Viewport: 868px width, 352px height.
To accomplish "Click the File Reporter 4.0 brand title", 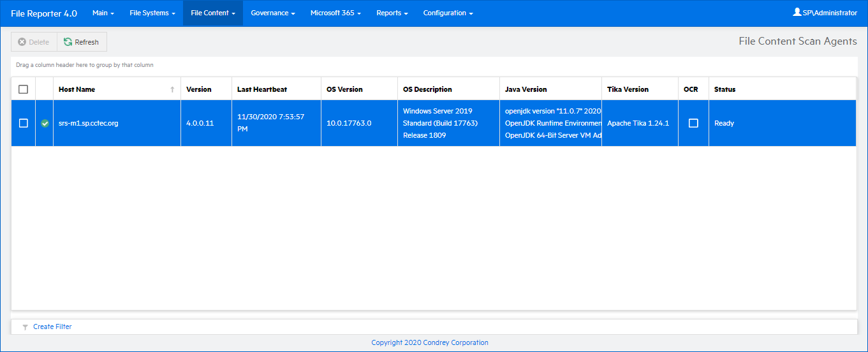I will click(x=44, y=13).
